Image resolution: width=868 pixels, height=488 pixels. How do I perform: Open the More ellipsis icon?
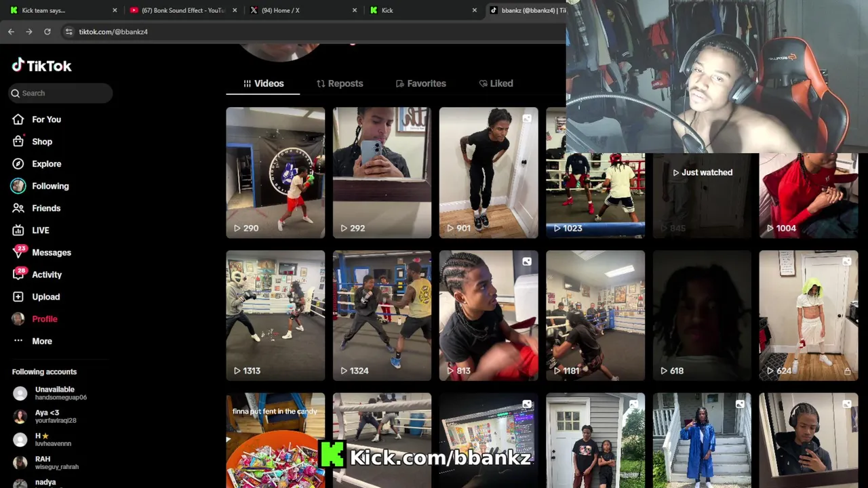coord(18,341)
